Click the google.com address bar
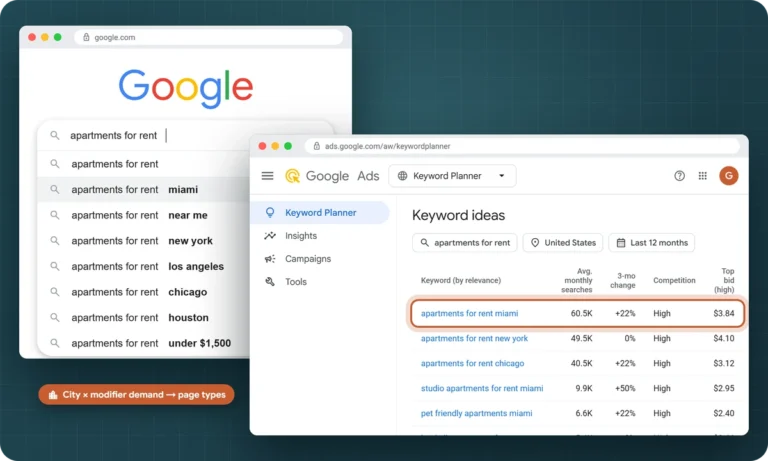The image size is (768, 461). (208, 37)
